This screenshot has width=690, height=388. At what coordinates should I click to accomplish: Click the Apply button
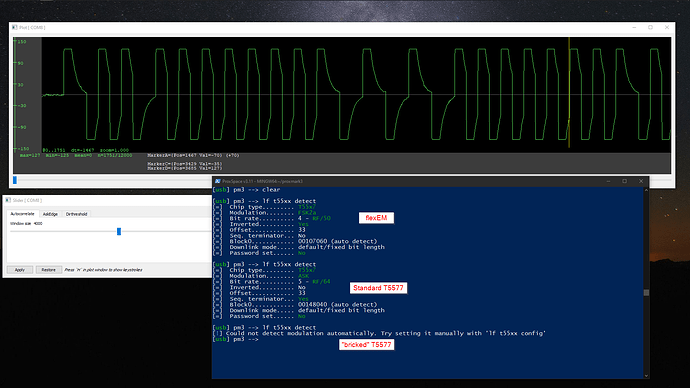(20, 270)
